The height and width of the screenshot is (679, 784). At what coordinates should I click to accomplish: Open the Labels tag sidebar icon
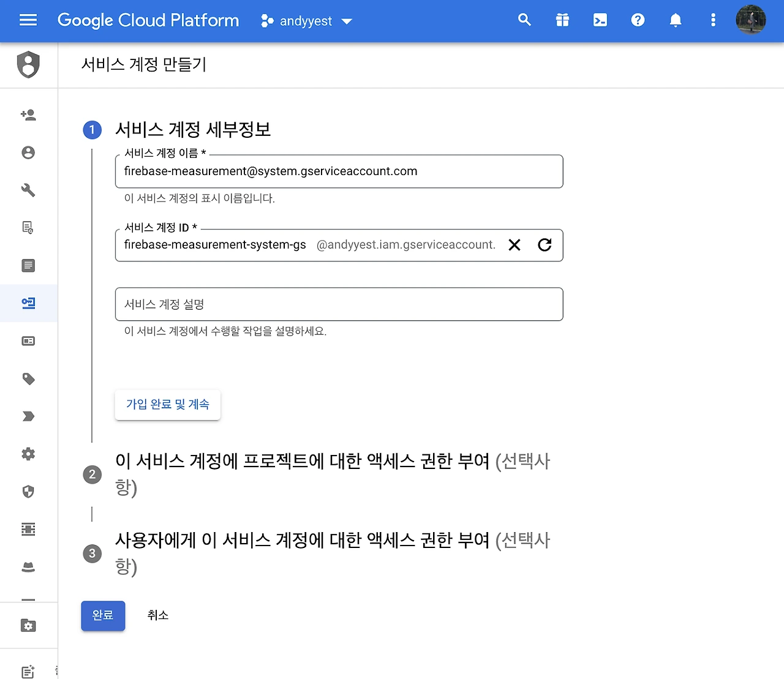(28, 379)
